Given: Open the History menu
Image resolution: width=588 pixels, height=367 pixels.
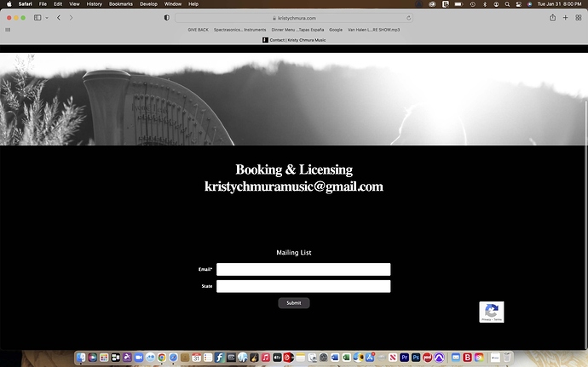Looking at the screenshot, I should (94, 4).
